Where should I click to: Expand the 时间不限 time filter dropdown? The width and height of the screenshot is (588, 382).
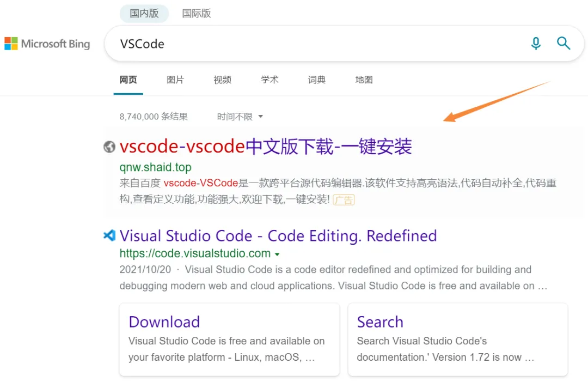tap(240, 117)
